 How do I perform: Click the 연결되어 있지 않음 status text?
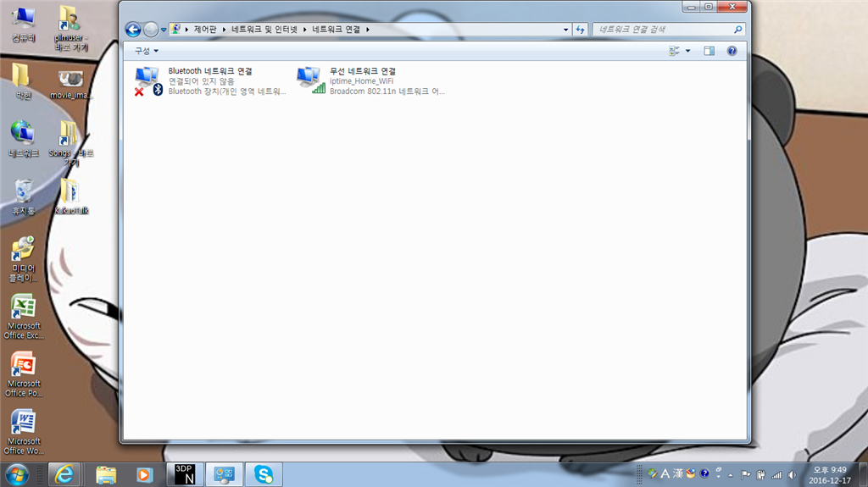[x=201, y=81]
